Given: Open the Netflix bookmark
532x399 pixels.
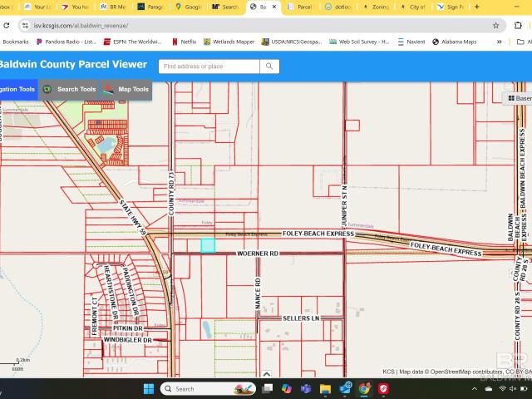Looking at the screenshot, I should coord(184,42).
